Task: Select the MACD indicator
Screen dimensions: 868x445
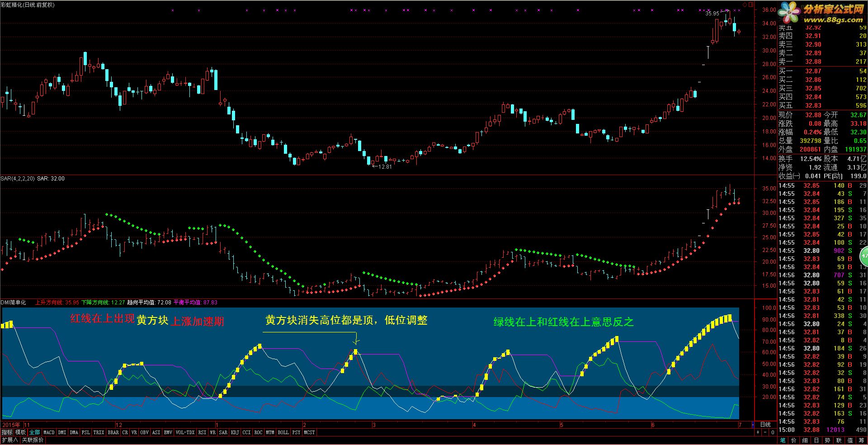Action: (x=49, y=432)
